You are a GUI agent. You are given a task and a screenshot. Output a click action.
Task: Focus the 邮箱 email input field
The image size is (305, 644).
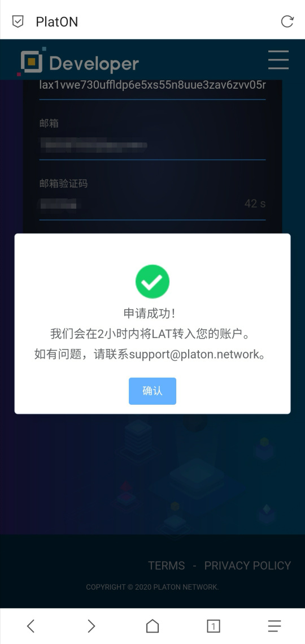[x=152, y=145]
